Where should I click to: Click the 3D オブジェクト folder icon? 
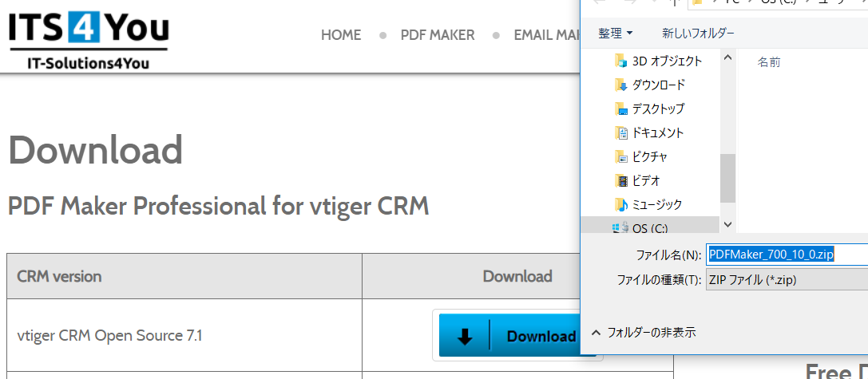tap(620, 61)
